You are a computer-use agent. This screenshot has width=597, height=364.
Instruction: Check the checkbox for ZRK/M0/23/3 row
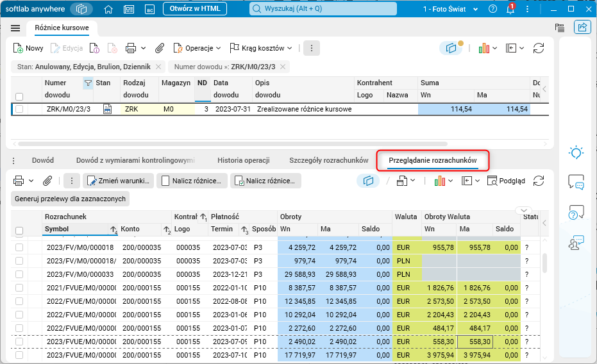point(19,109)
